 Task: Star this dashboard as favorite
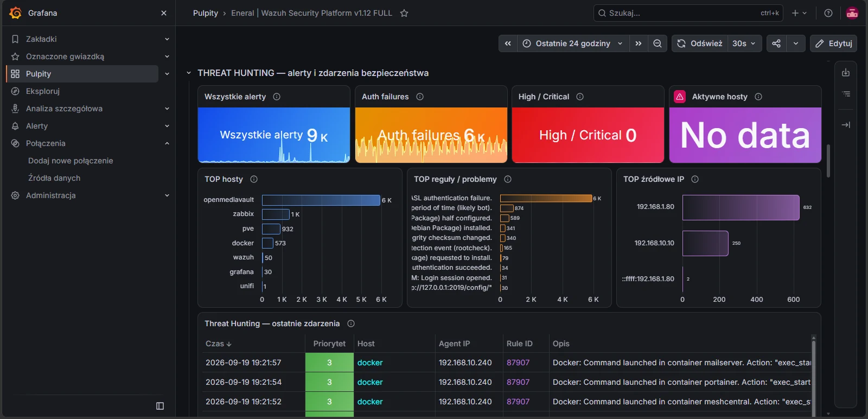click(x=404, y=13)
